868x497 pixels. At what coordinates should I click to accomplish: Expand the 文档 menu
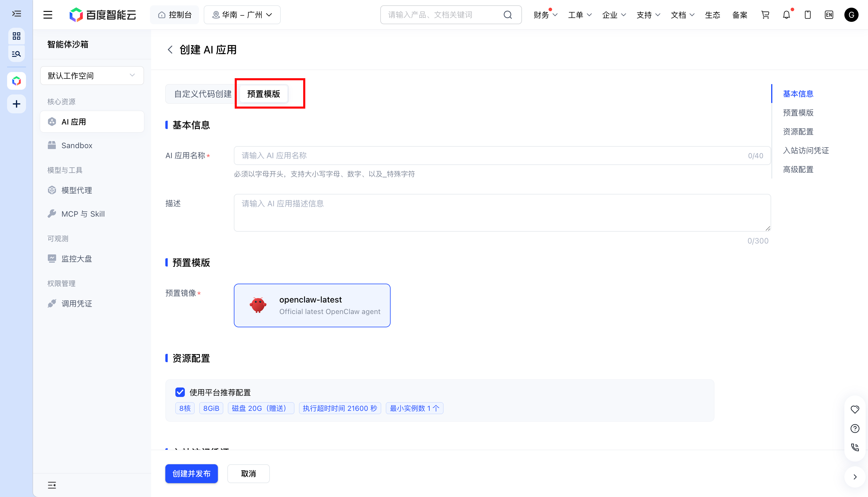[682, 15]
